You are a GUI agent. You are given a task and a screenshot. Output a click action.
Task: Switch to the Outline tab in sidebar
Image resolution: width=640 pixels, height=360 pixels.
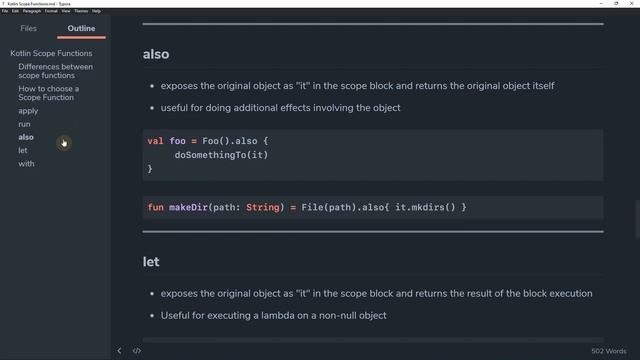click(x=81, y=28)
